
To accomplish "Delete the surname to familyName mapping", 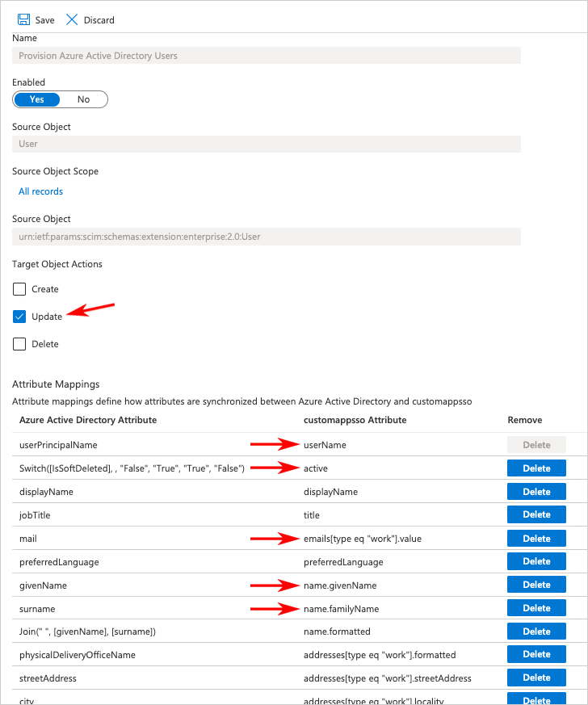I will [536, 608].
